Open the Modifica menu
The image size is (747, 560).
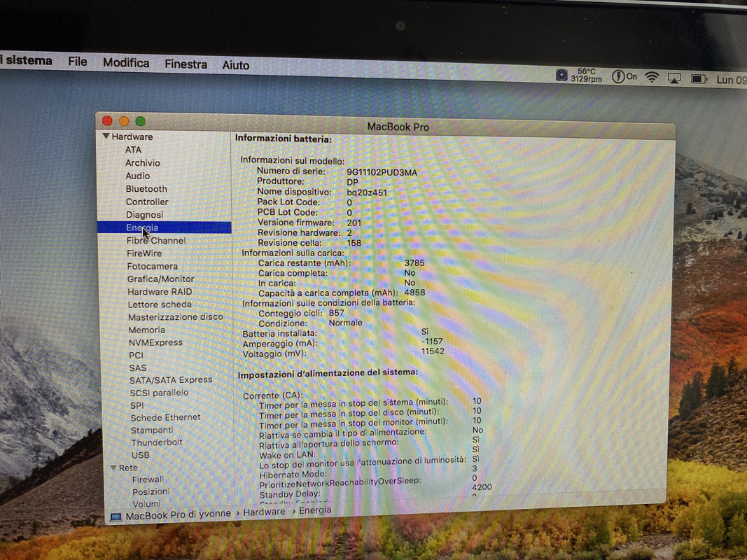(x=126, y=63)
